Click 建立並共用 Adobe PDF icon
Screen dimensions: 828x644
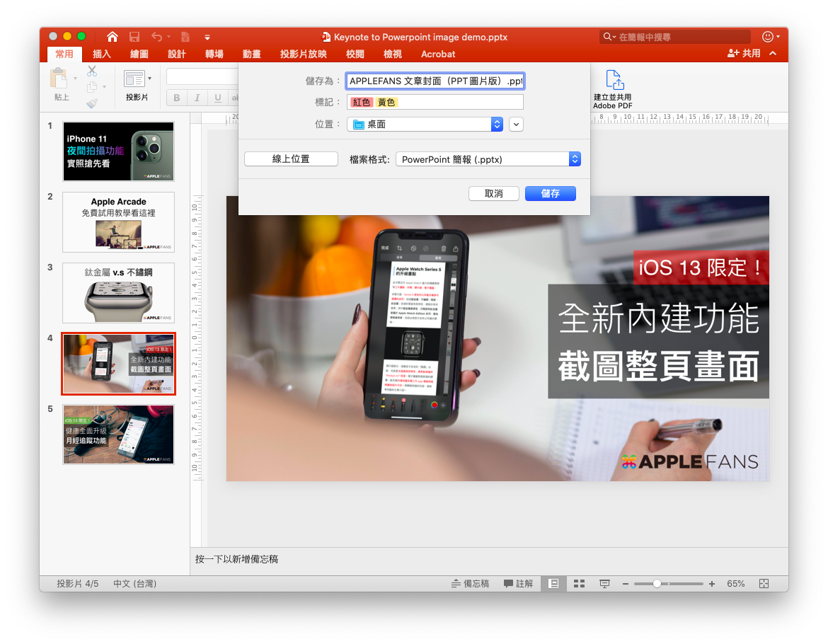615,80
